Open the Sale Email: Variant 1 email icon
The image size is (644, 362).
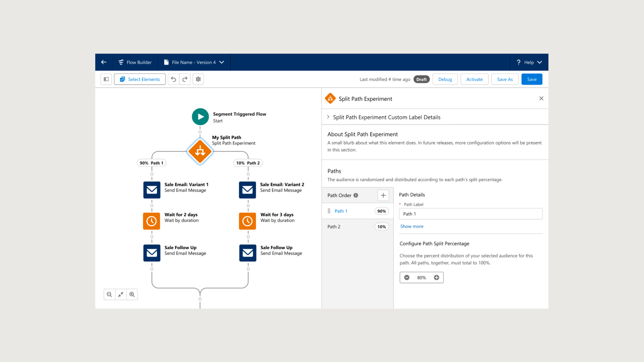152,190
